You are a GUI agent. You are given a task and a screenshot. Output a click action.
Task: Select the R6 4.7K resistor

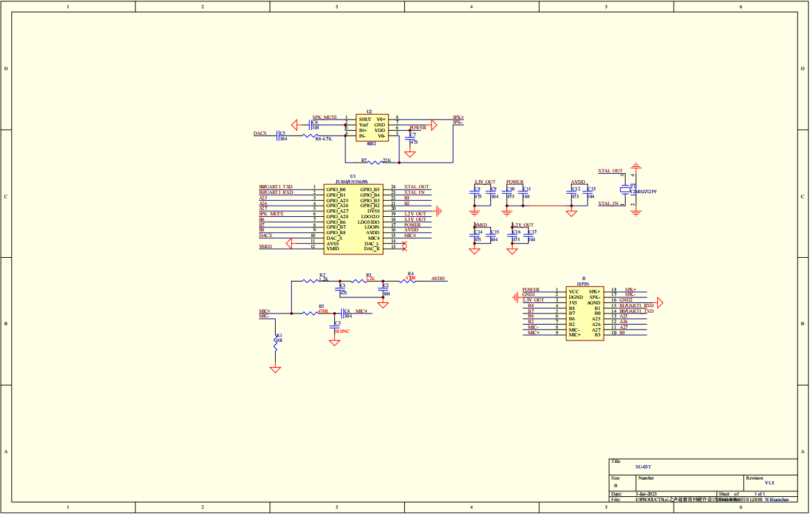click(310, 136)
